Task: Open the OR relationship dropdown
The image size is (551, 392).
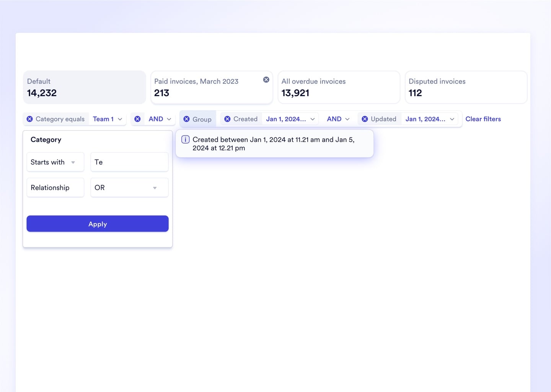Action: click(x=129, y=188)
